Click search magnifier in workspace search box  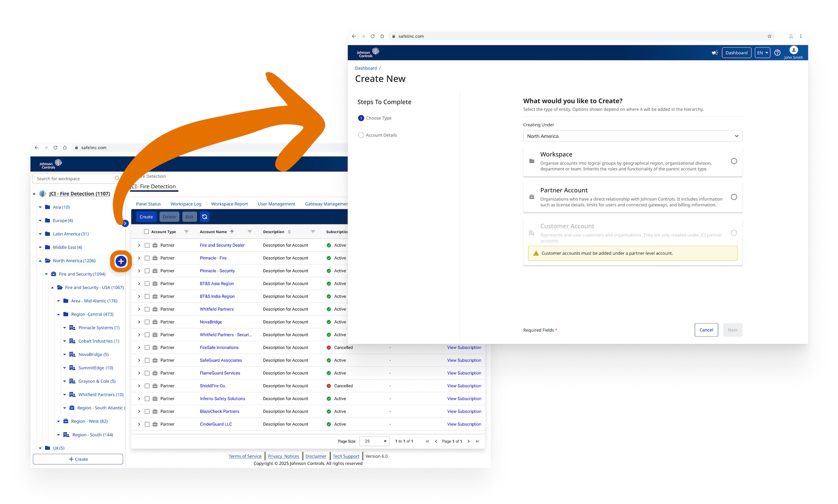click(x=117, y=178)
